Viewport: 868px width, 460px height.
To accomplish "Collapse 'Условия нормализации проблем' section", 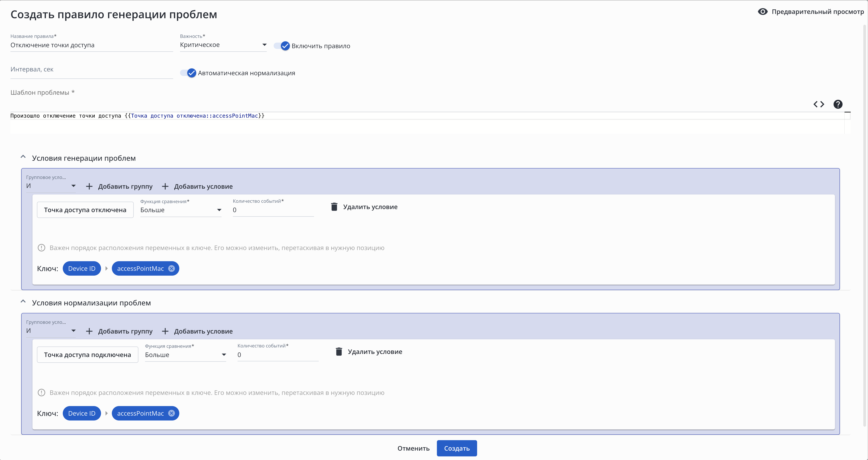I will pos(23,302).
